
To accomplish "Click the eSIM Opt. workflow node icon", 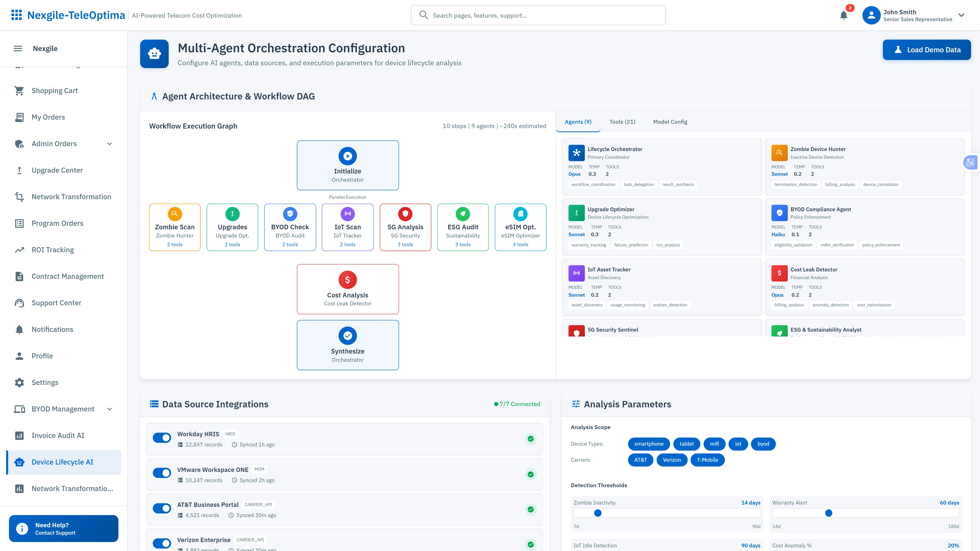I will (520, 214).
